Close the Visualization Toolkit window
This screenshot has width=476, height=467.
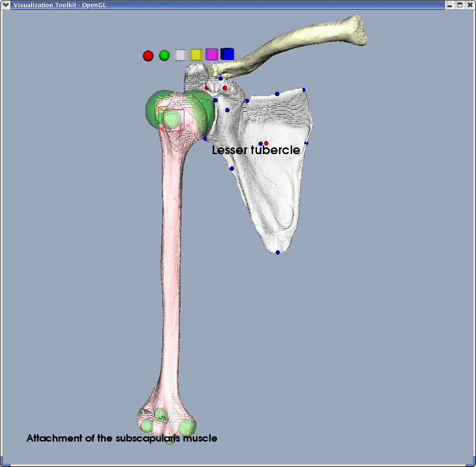(470, 5)
